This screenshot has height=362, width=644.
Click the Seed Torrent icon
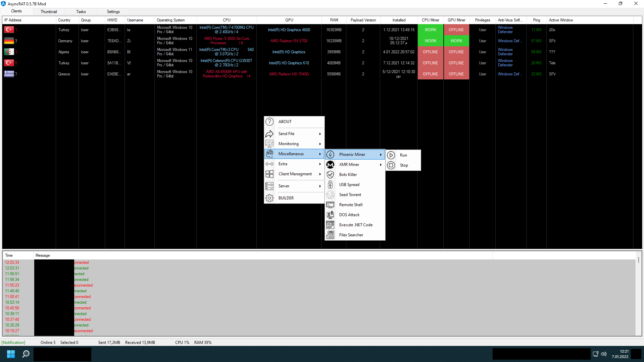tap(330, 195)
